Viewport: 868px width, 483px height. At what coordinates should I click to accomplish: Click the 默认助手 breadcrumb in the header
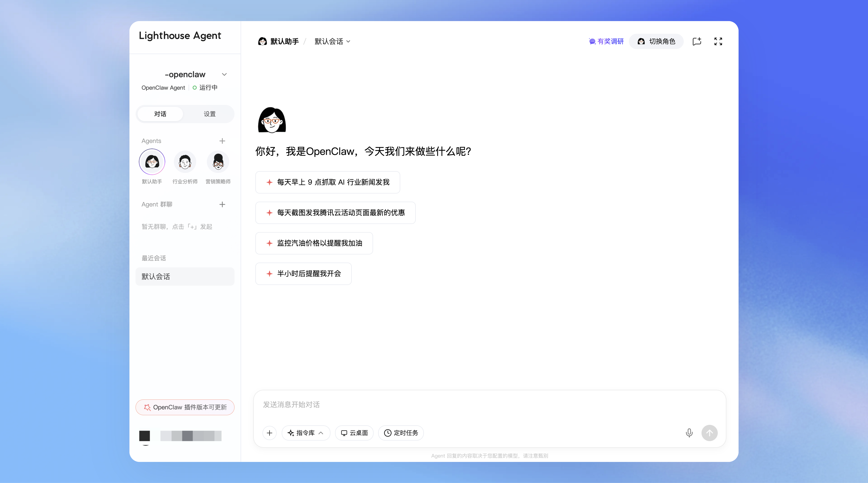(x=279, y=41)
